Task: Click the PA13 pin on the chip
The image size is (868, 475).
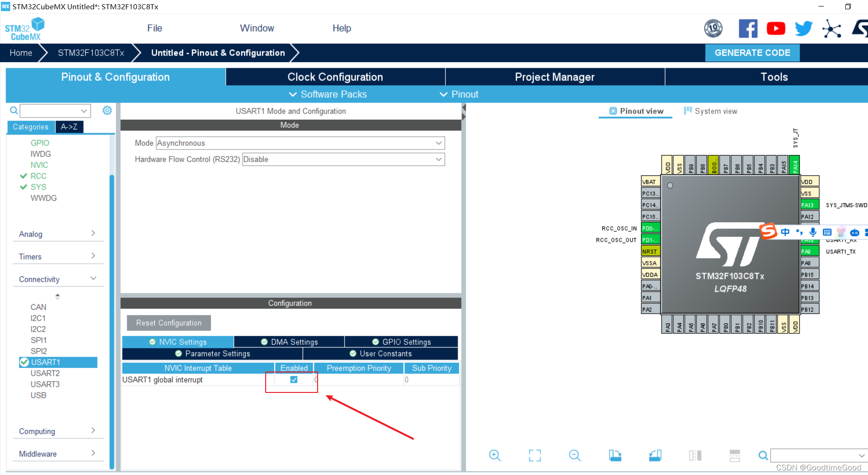Action: [810, 205]
